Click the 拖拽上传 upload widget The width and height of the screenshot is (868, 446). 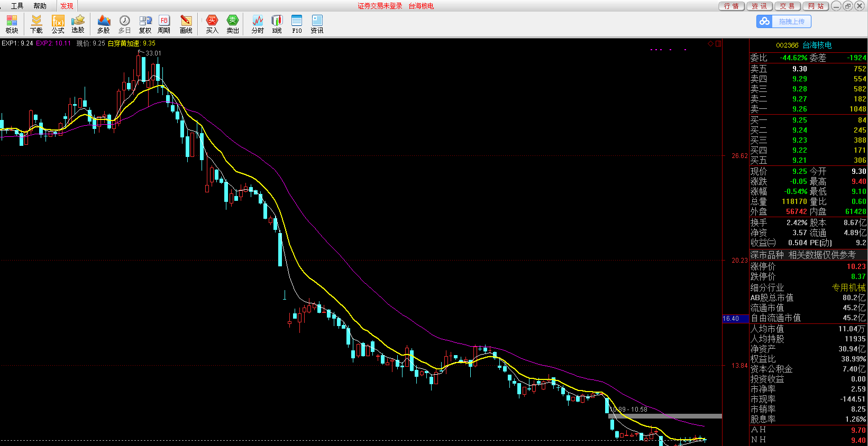pyautogui.click(x=784, y=22)
